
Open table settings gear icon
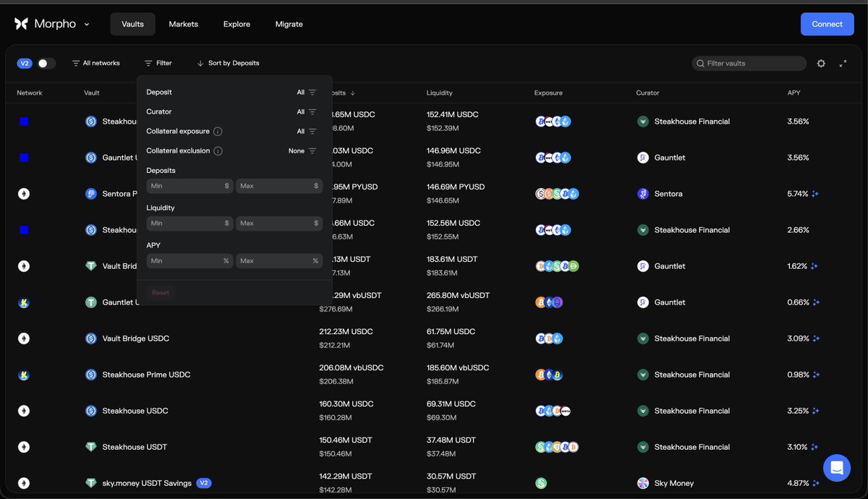pos(821,64)
